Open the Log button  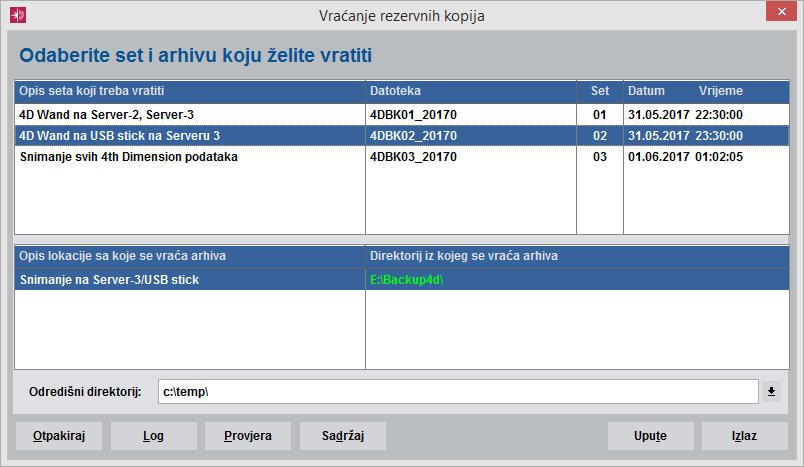tap(153, 436)
